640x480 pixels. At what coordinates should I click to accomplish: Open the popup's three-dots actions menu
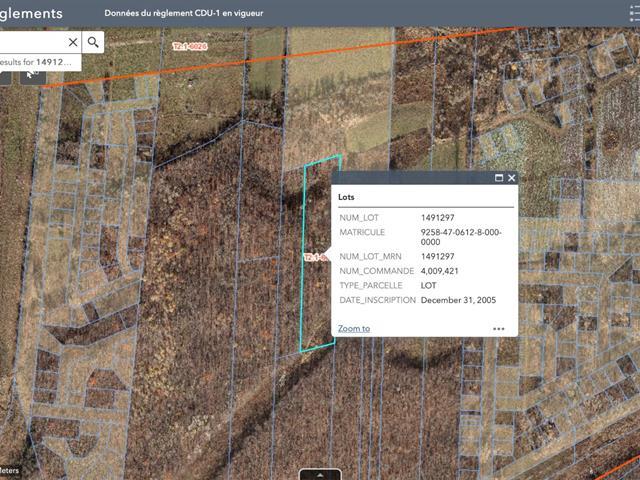pos(498,328)
